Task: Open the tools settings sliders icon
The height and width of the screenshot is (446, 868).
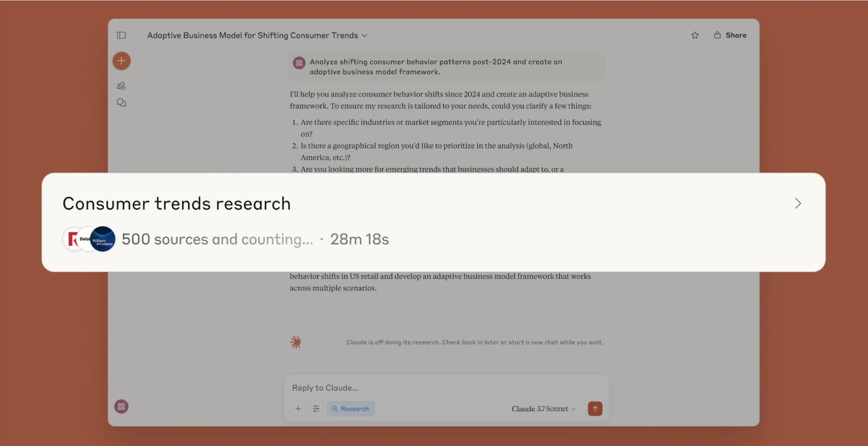Action: click(x=316, y=408)
